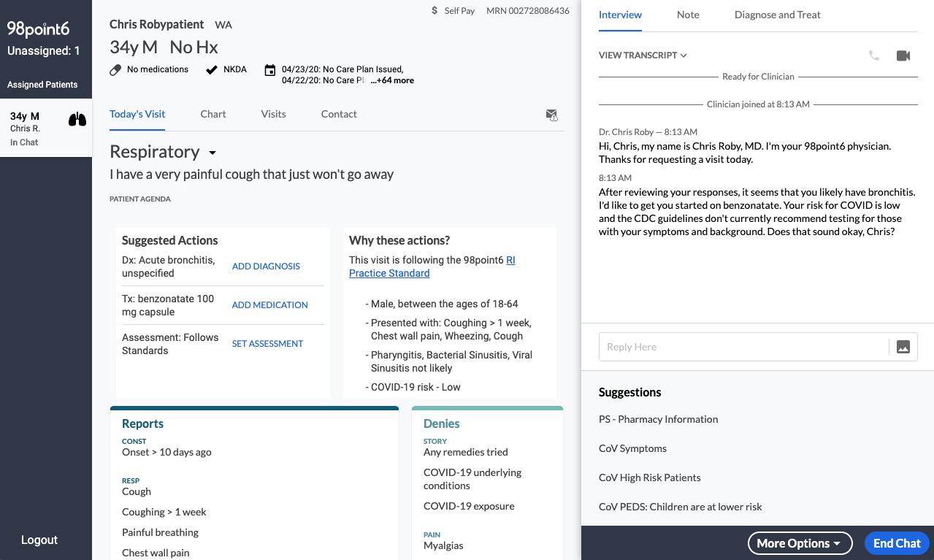Click the Reply Here input field
The width and height of the screenshot is (934, 560).
(743, 348)
